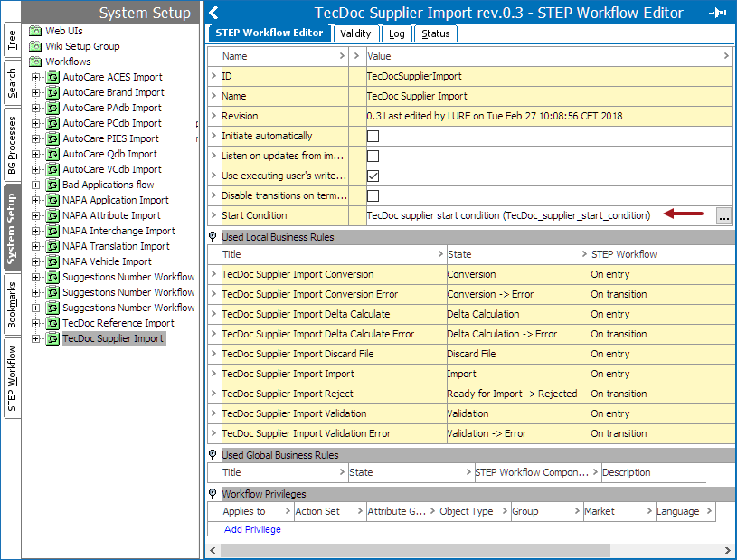Click the Workflows folder icon
The width and height of the screenshot is (737, 560).
click(35, 62)
